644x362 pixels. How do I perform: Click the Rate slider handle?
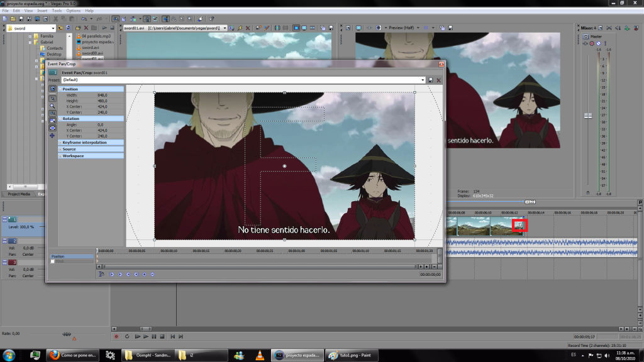pos(67,334)
